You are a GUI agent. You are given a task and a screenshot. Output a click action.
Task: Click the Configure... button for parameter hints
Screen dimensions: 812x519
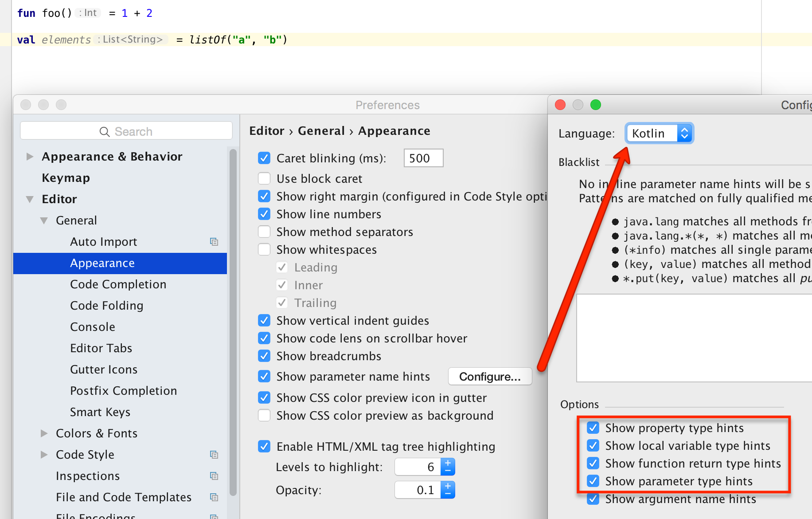click(x=490, y=377)
